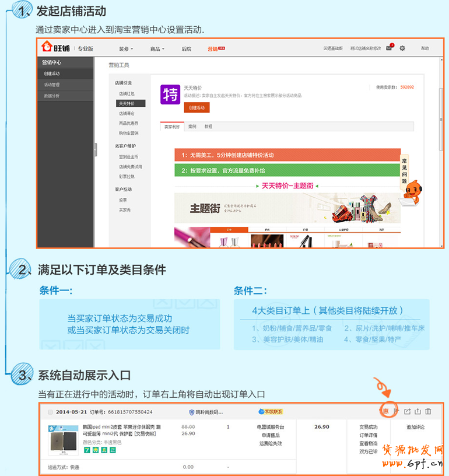The height and width of the screenshot is (476, 449).
Task: Click the green 7 day return badge
Action: tap(87, 450)
